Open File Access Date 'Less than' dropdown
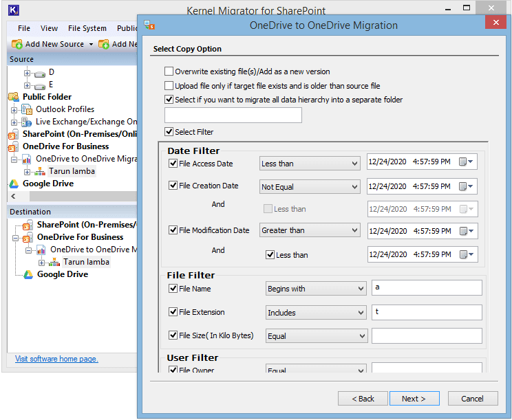Image resolution: width=512 pixels, height=420 pixels. pos(310,164)
